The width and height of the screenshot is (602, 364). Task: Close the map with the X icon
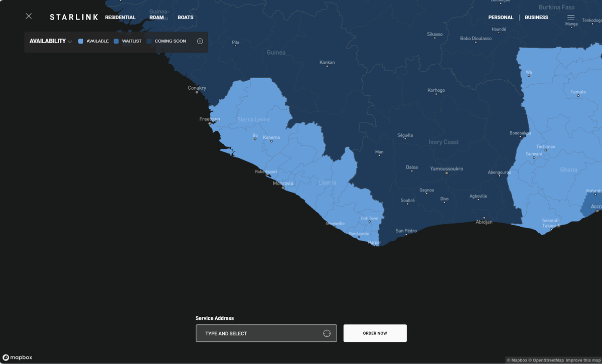[x=29, y=16]
